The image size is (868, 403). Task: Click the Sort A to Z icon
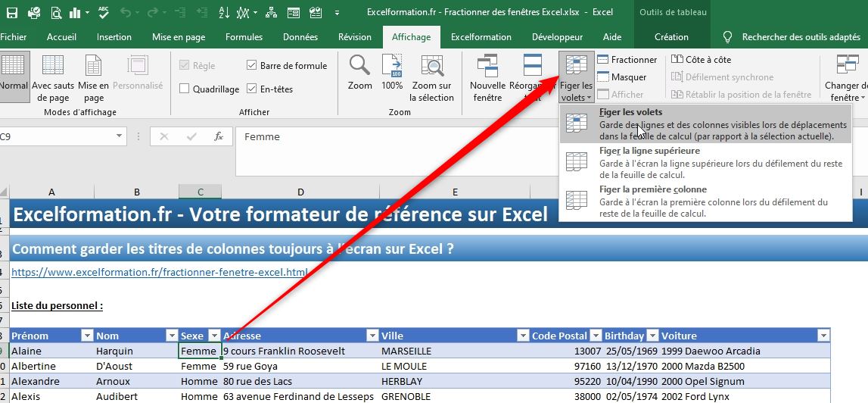224,12
